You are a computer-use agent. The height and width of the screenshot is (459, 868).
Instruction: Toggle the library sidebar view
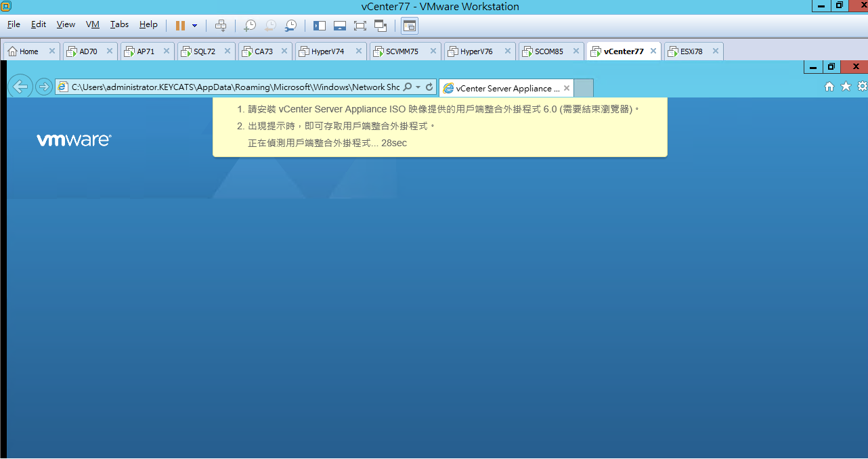(320, 26)
